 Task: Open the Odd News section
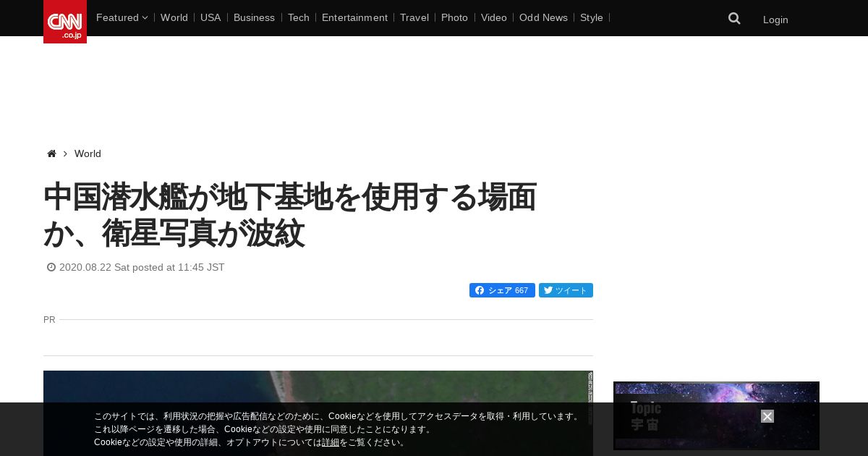[543, 17]
